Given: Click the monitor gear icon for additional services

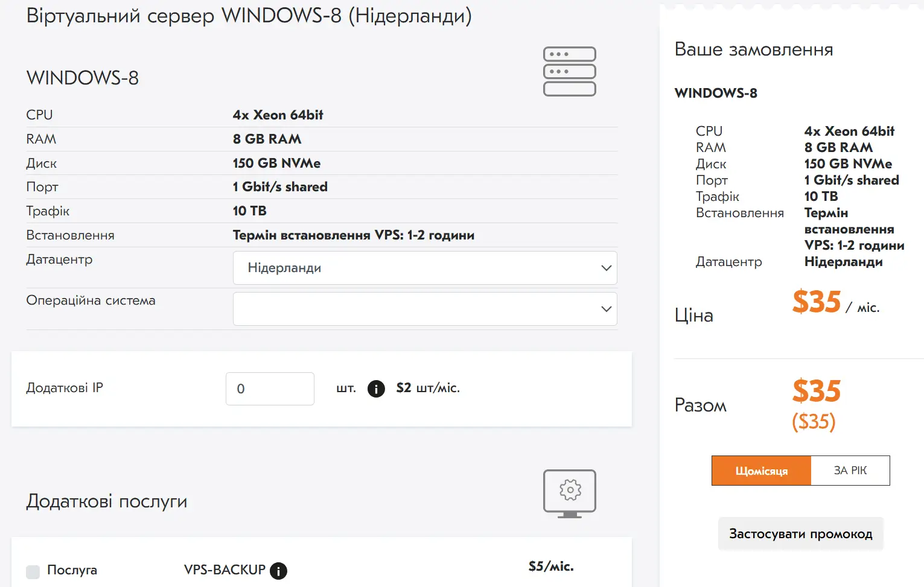Looking at the screenshot, I should coord(569,493).
